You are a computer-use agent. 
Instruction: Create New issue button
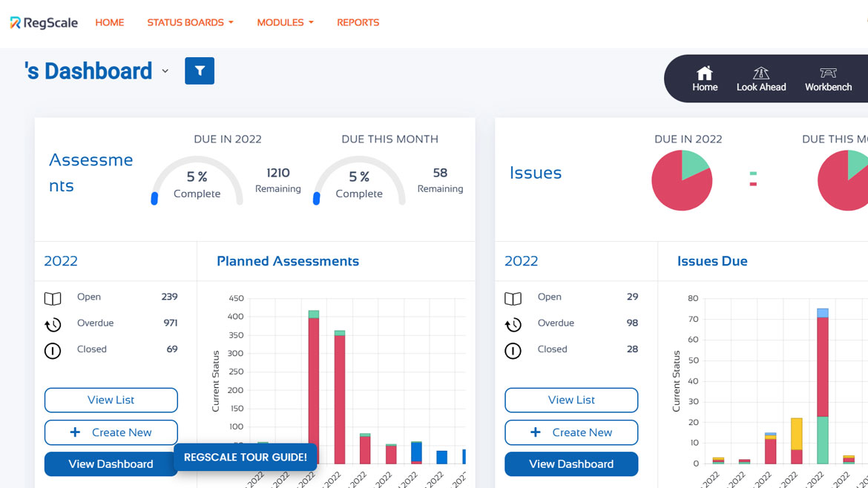tap(571, 432)
